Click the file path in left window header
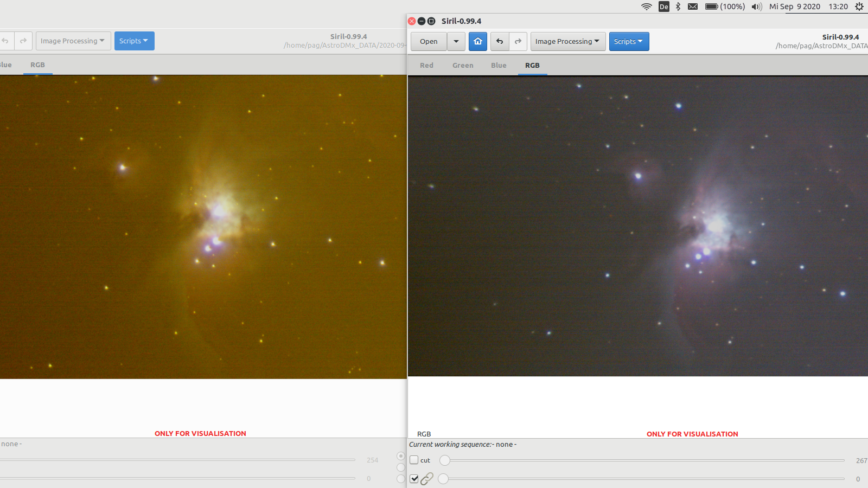868x488 pixels. point(344,45)
